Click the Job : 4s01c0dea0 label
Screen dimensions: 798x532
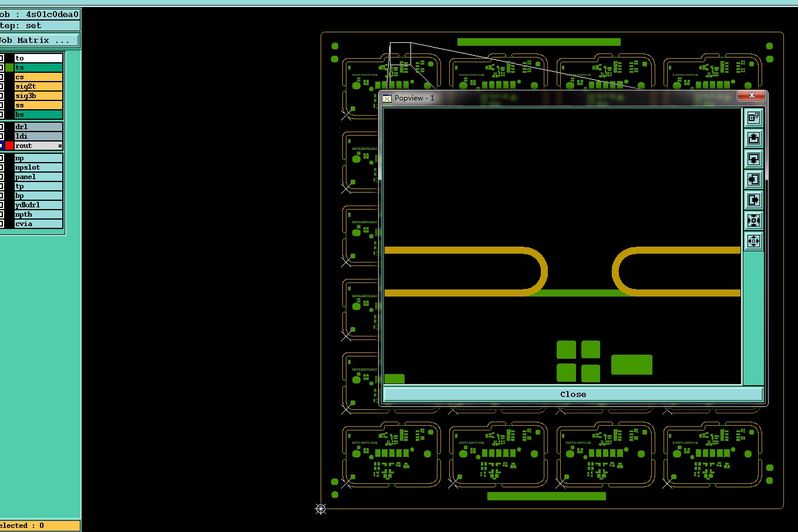39,14
